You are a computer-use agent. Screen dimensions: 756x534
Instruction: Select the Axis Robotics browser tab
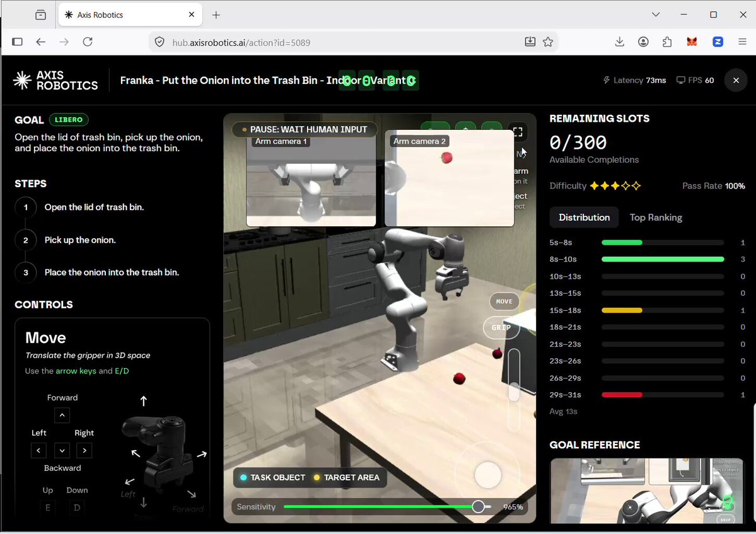[x=130, y=15]
